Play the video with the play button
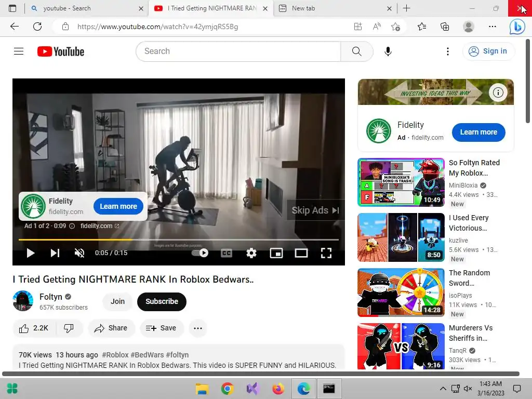This screenshot has height=399, width=532. [x=31, y=253]
